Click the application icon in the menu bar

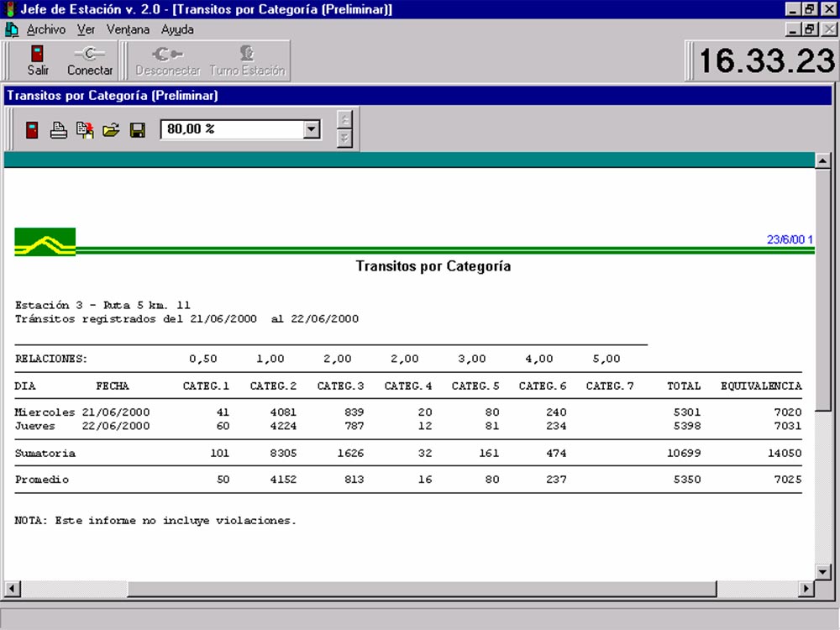[x=11, y=29]
